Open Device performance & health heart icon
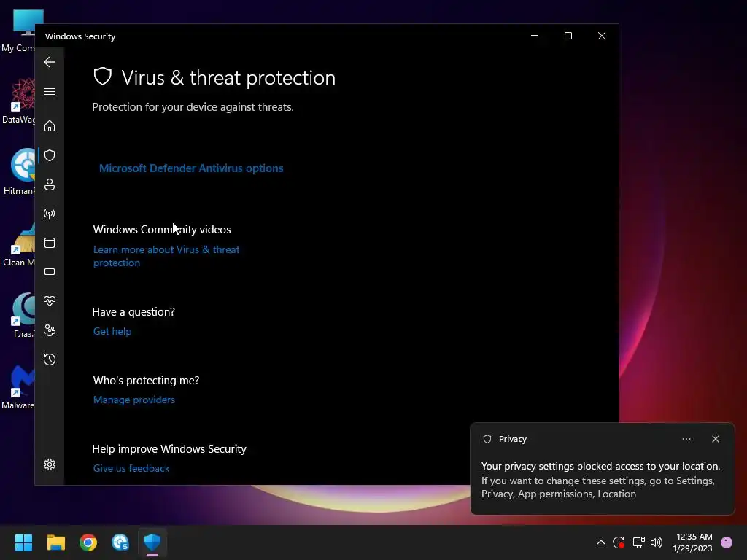747x560 pixels. (x=50, y=301)
